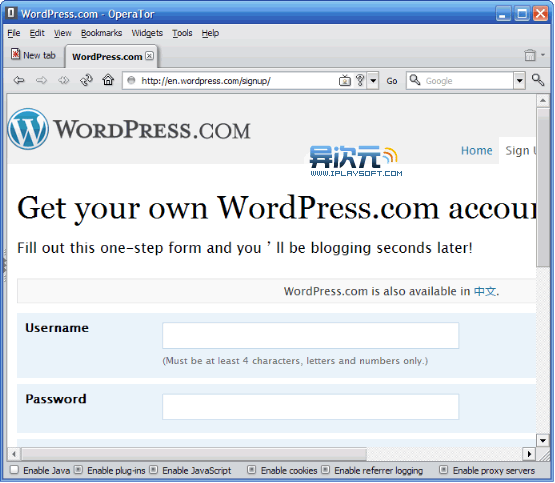Screen dimensions: 555x483
Task: Maximize the OperaTor window
Action: (x=522, y=14)
